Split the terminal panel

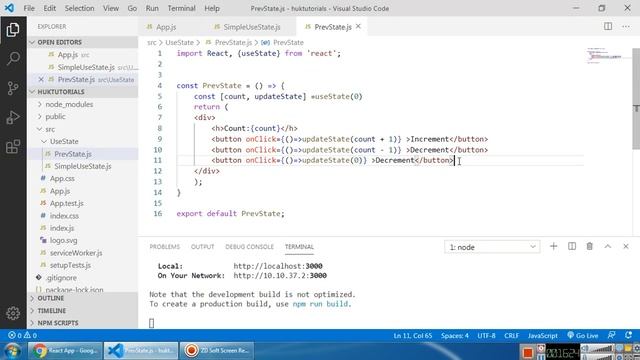(572, 246)
